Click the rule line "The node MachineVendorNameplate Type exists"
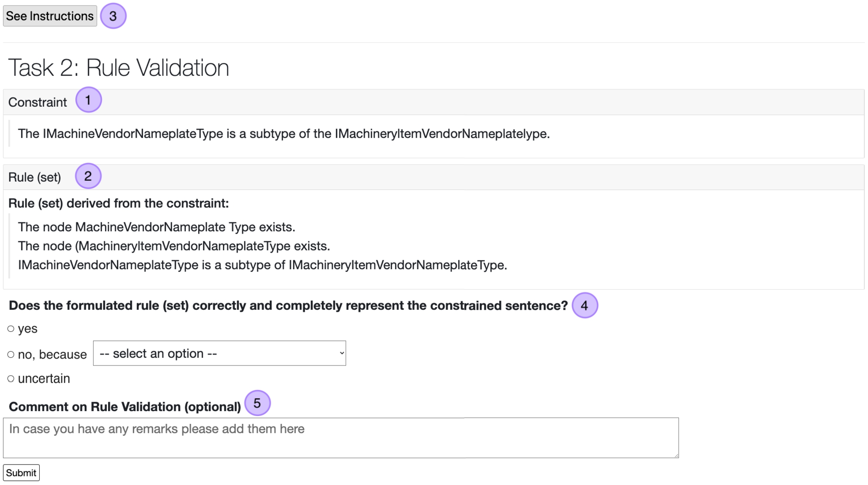Viewport: 868px width, 485px height. 156,227
